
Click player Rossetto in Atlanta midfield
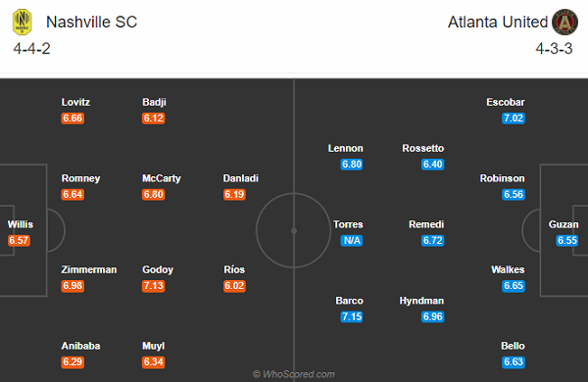pyautogui.click(x=423, y=148)
